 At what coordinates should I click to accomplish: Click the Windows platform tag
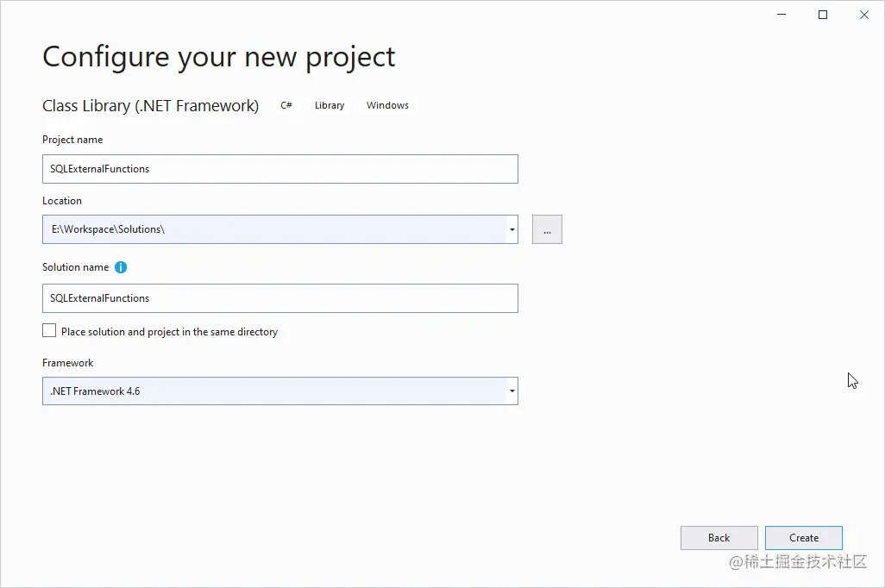pyautogui.click(x=387, y=105)
